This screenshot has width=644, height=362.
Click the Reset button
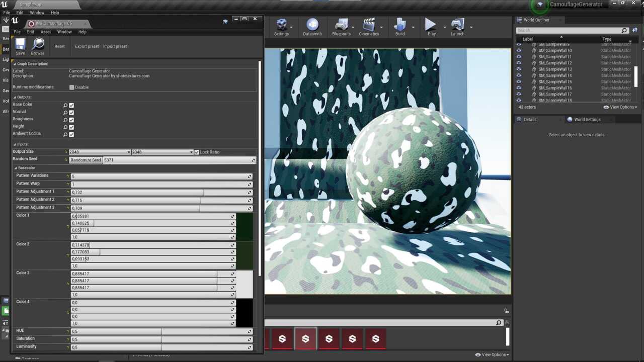click(x=59, y=46)
